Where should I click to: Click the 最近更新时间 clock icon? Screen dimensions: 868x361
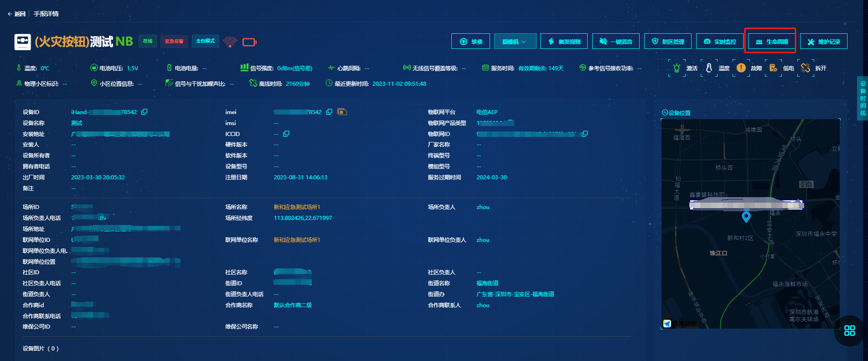point(329,84)
